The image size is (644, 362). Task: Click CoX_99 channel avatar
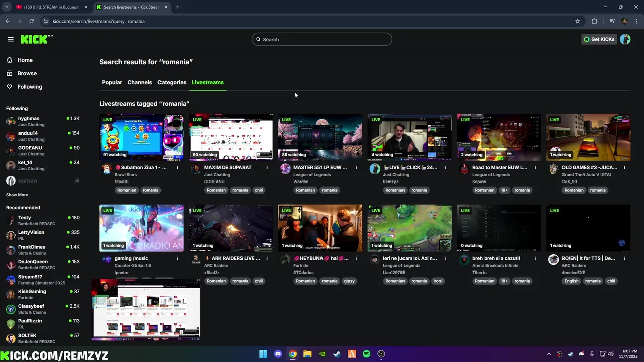point(553,169)
